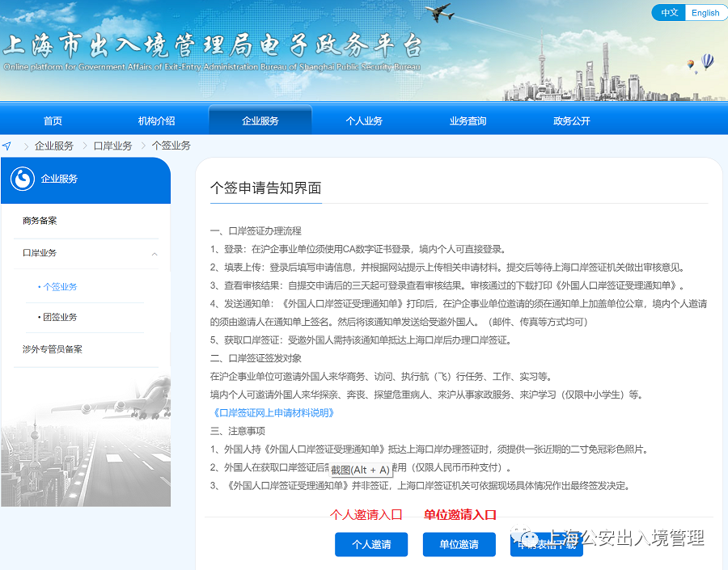This screenshot has width=728, height=570.
Task: Click 企业服务 in the breadcrumb
Action: click(53, 146)
